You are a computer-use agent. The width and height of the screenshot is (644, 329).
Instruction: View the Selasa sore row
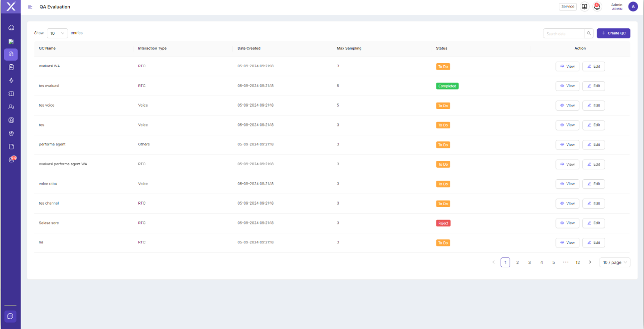pos(567,223)
